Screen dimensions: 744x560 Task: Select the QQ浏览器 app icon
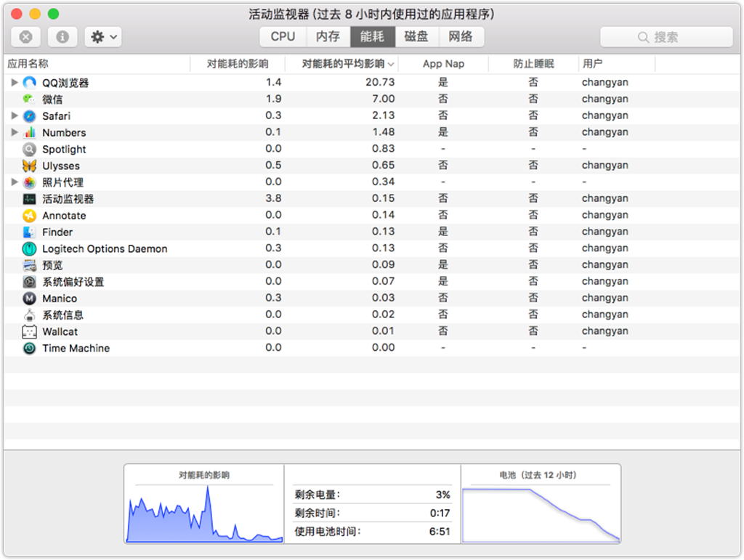(28, 82)
